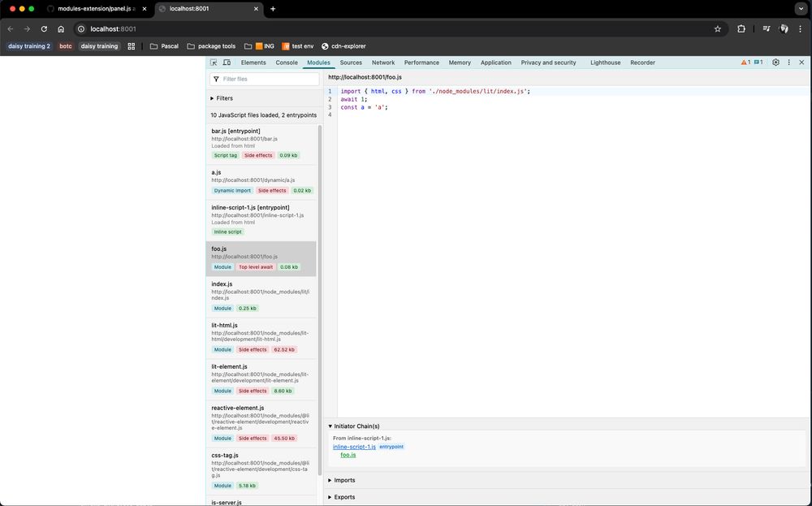Open the Privacy and security tab
Viewport: 812px width, 506px height.
pos(548,63)
